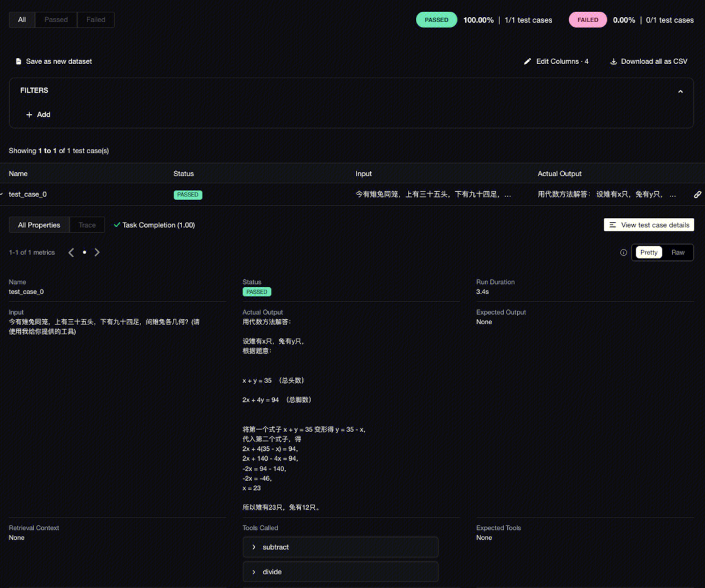Viewport: 705px width, 588px height.
Task: Click the metrics pagination dot
Action: (84, 253)
